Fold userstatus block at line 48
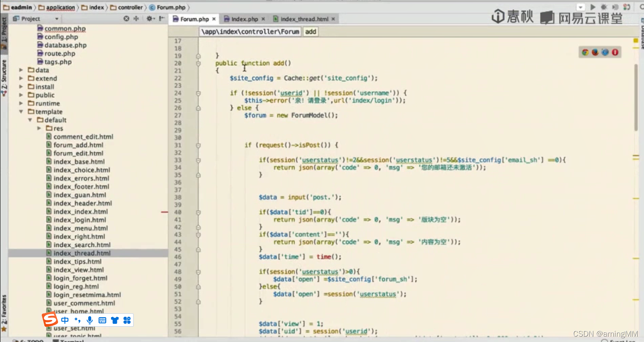 (198, 272)
